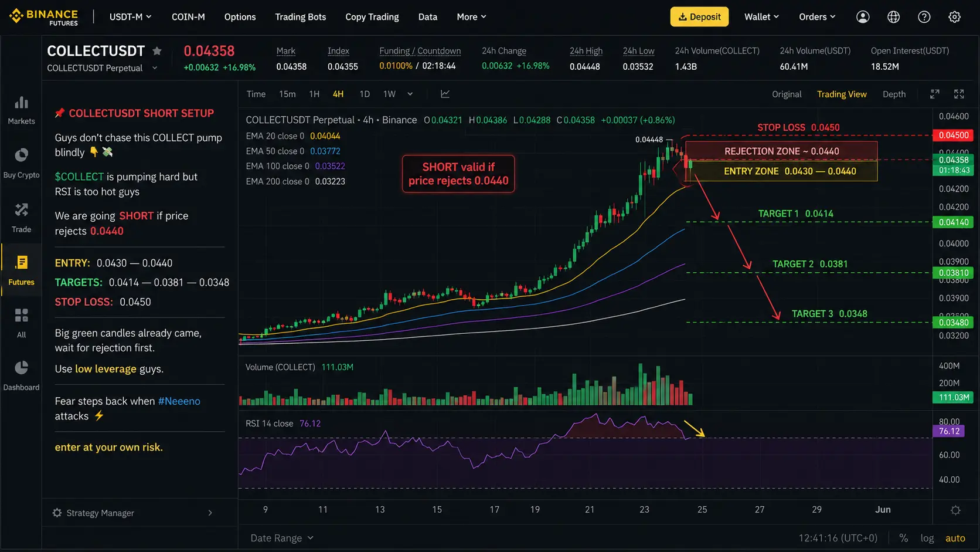Open the Date Range dropdown
The height and width of the screenshot is (552, 980).
[282, 538]
